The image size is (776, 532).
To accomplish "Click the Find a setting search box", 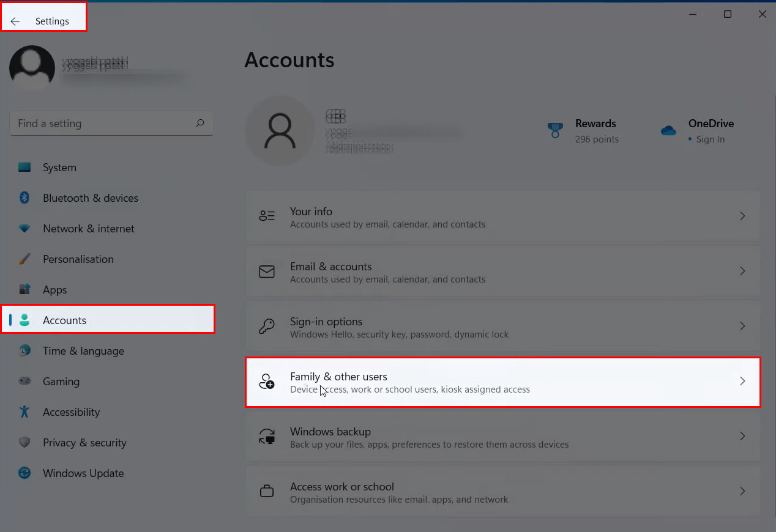I will (101, 124).
